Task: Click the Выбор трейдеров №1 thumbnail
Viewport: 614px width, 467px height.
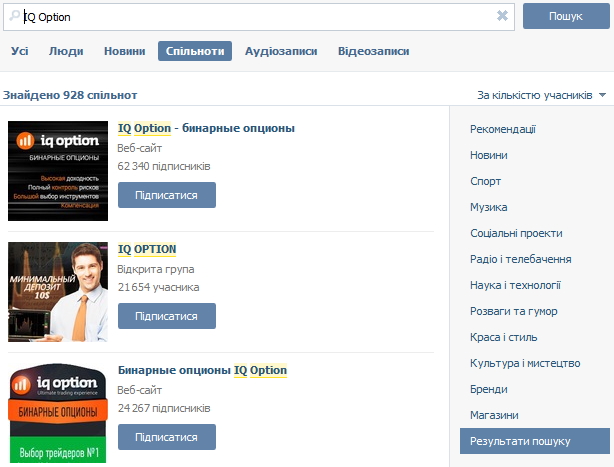Action: 58,413
